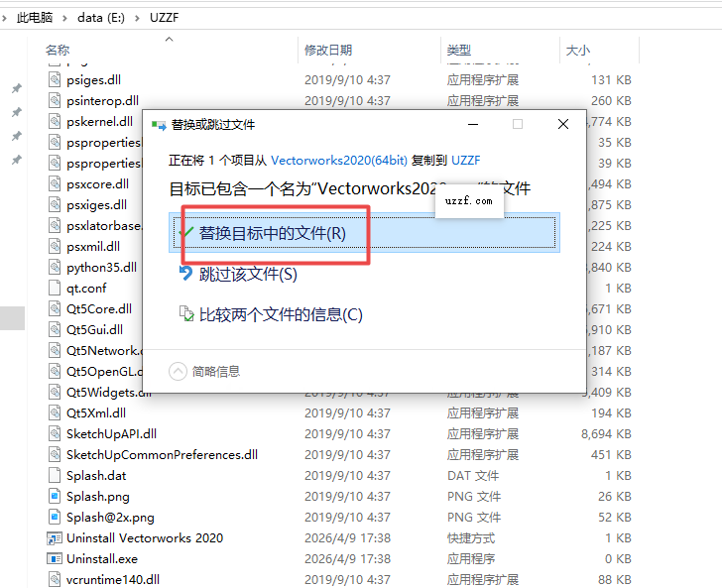
Task: Click the psiges.dll file icon
Action: tap(56, 79)
